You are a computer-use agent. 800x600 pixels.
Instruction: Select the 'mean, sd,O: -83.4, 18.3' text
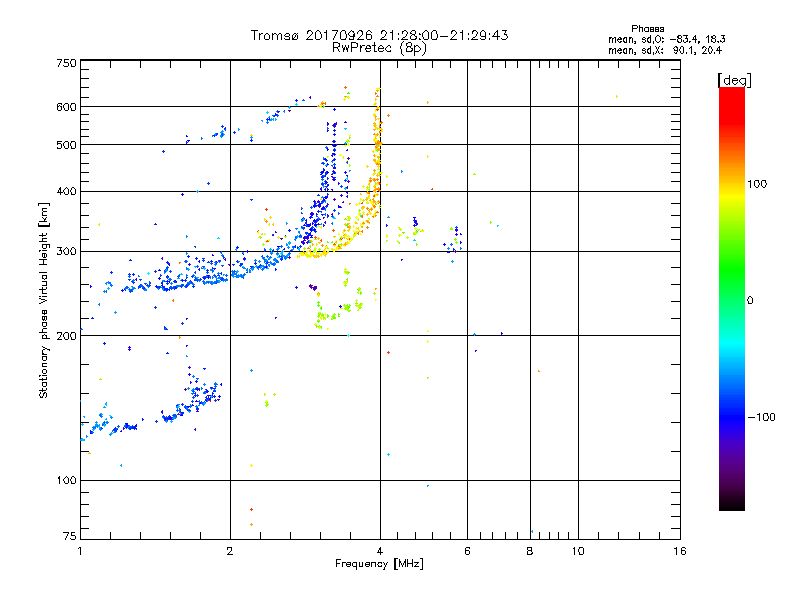pos(666,39)
